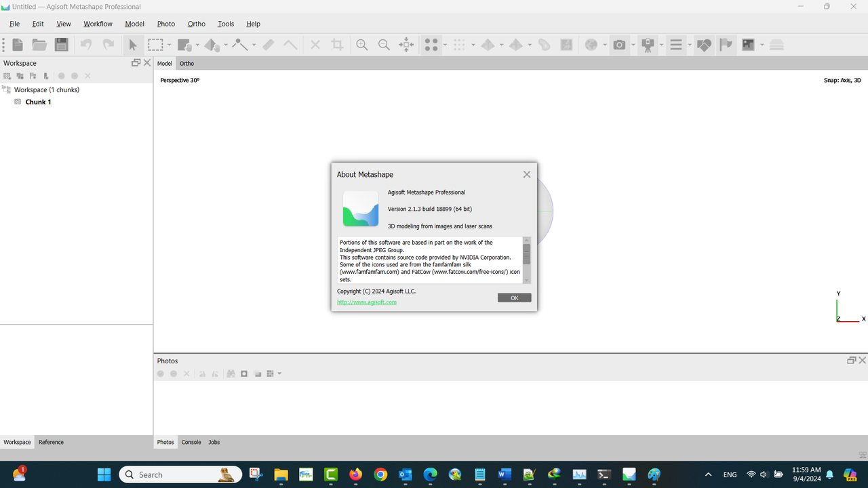Click the layered stack icon at toolbar end
The width and height of the screenshot is (868, 488).
coord(777,45)
